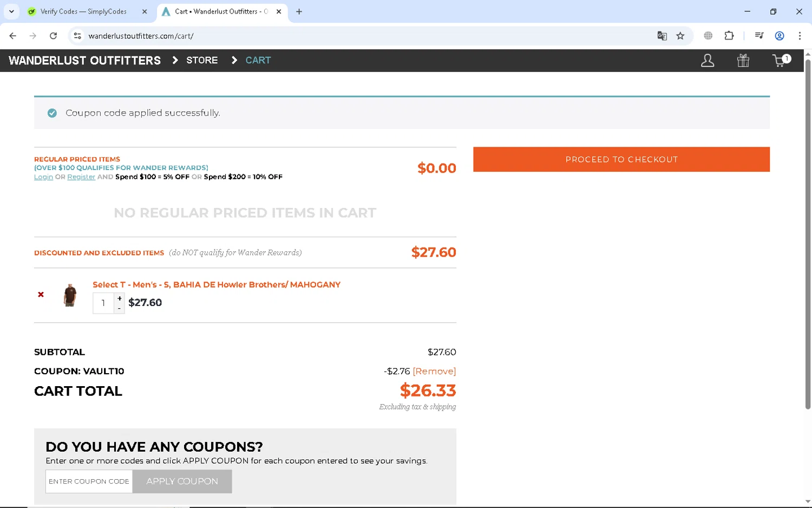This screenshot has height=508, width=812.
Task: Click the "DO YOU HAVE ANY COUPONS?" heading
Action: [x=154, y=447]
